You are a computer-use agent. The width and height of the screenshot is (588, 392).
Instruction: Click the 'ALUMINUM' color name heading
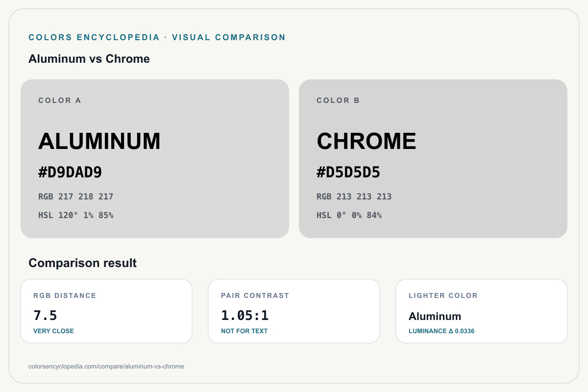click(99, 142)
